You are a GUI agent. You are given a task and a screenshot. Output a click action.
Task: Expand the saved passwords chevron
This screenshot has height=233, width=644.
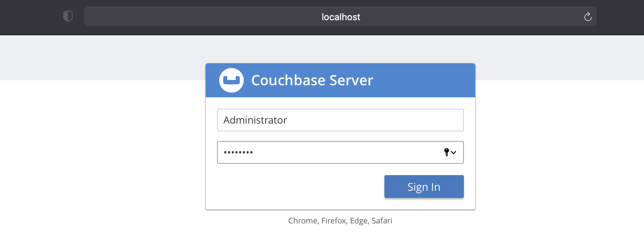[x=454, y=153]
